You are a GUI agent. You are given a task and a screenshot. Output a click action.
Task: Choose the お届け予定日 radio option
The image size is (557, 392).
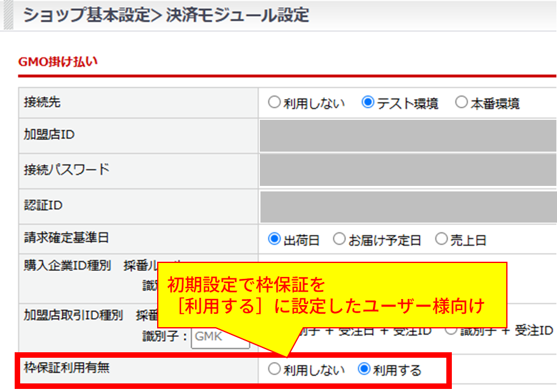click(339, 239)
